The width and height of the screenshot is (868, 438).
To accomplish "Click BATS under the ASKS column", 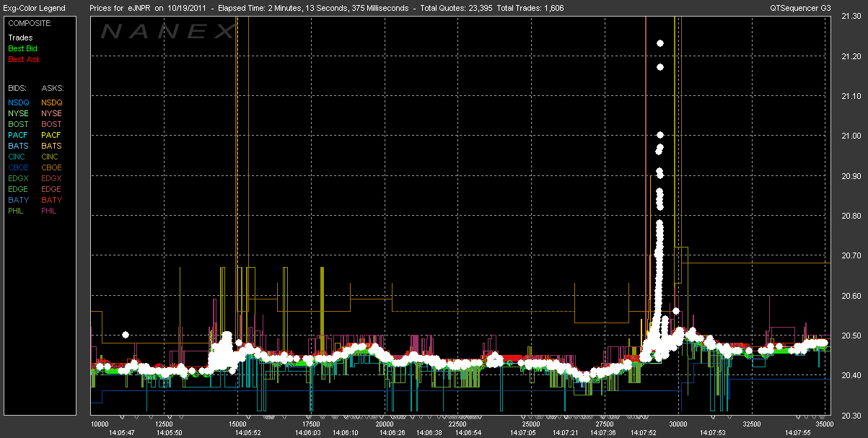I will point(52,146).
